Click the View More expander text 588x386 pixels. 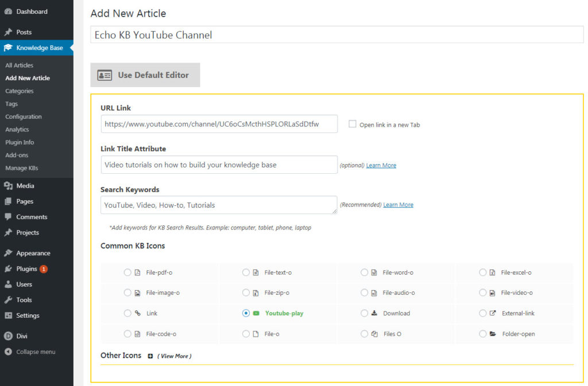175,356
